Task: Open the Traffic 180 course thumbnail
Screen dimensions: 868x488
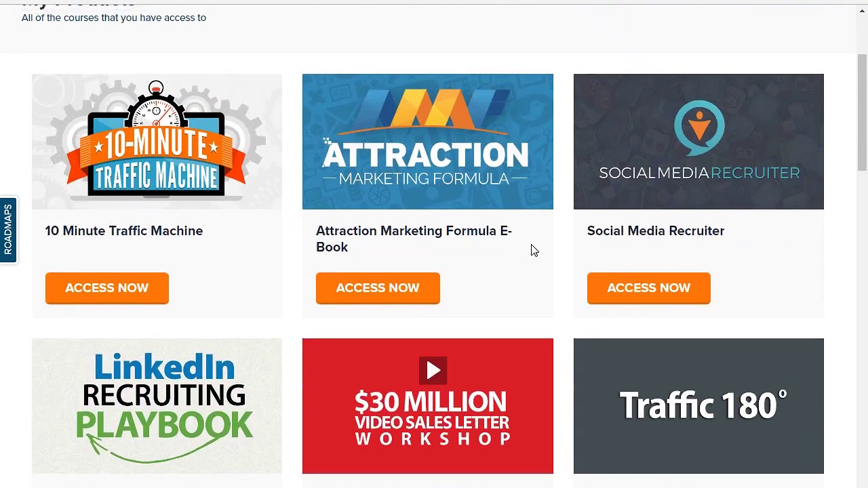Action: 698,406
